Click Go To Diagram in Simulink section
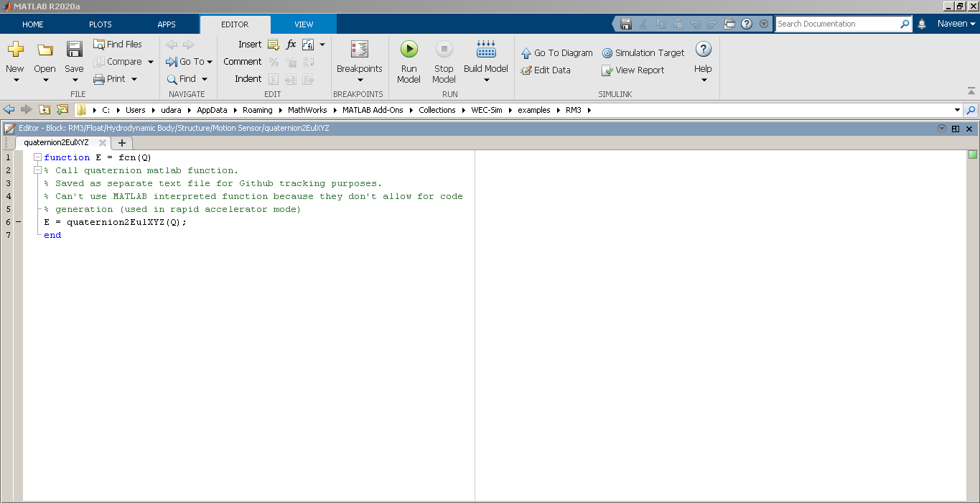The height and width of the screenshot is (503, 980). pos(556,52)
